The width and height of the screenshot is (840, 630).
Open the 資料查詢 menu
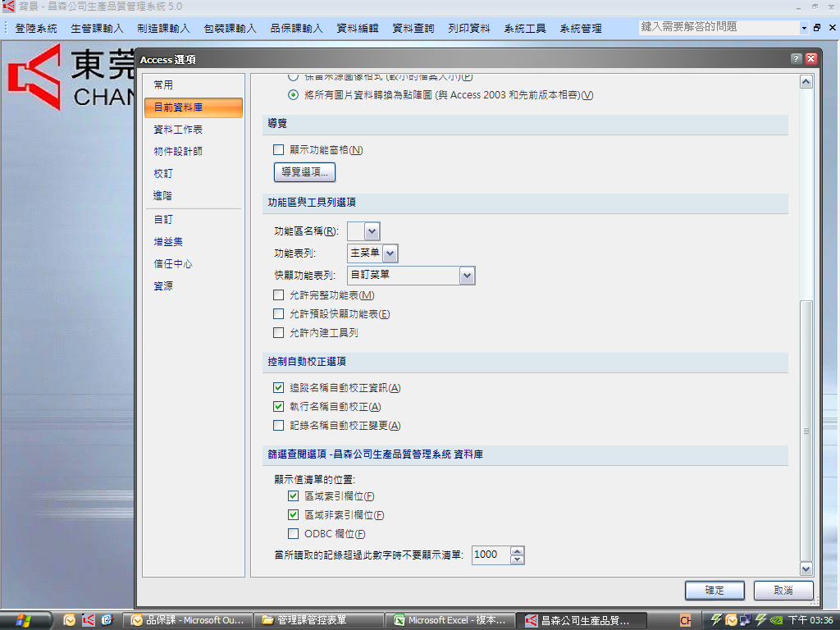tap(413, 28)
